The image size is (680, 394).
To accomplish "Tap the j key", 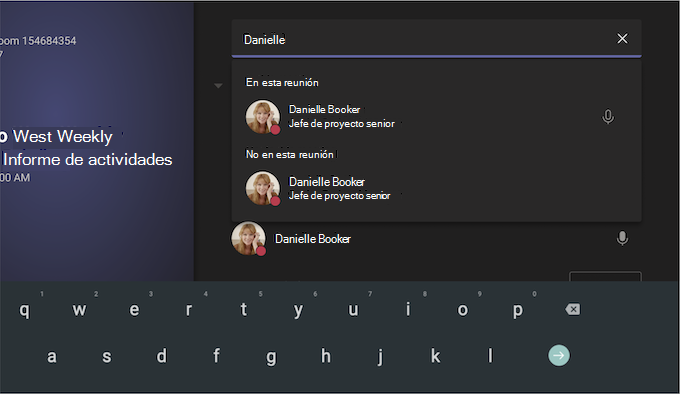I will tap(380, 357).
